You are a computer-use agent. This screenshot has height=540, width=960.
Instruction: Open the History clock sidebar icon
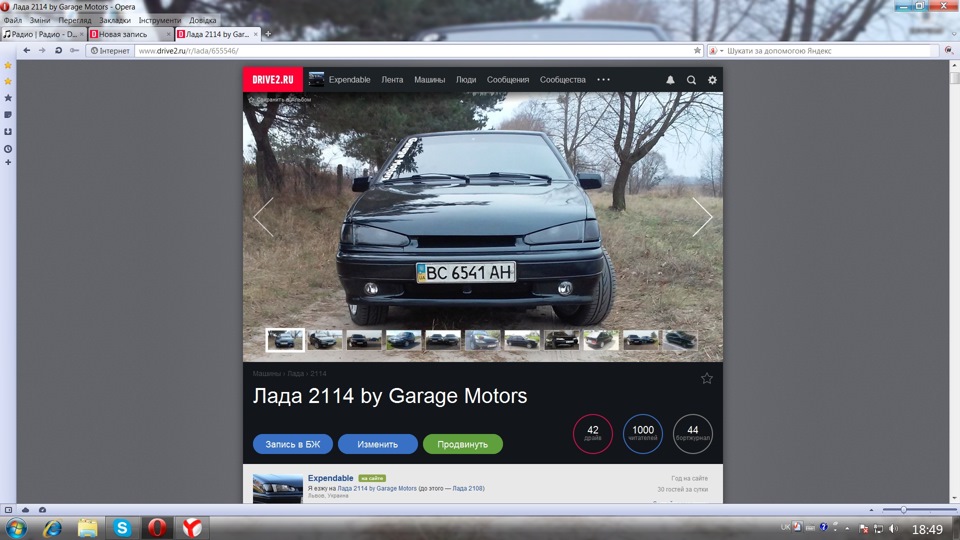pos(8,149)
